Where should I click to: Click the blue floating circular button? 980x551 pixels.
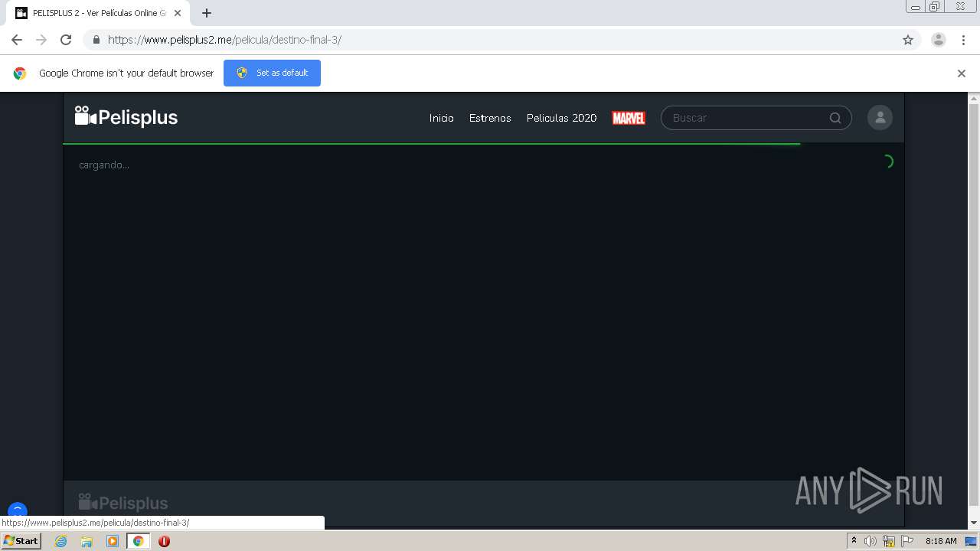coord(18,510)
